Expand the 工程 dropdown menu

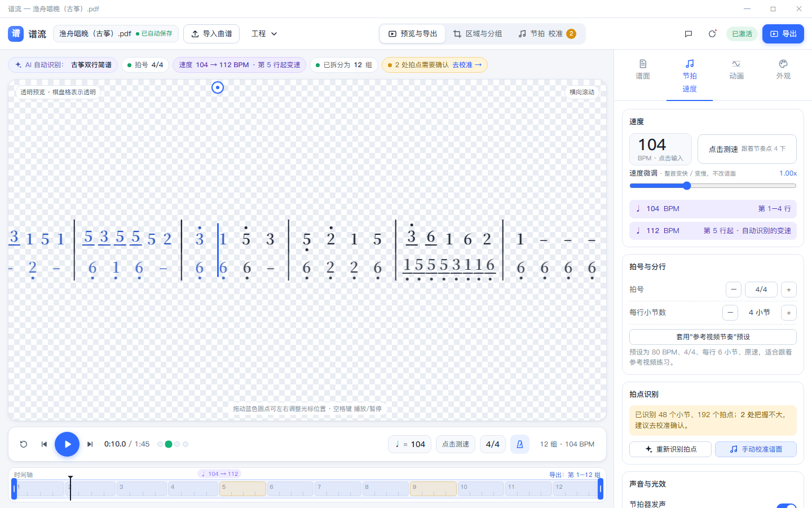click(264, 34)
